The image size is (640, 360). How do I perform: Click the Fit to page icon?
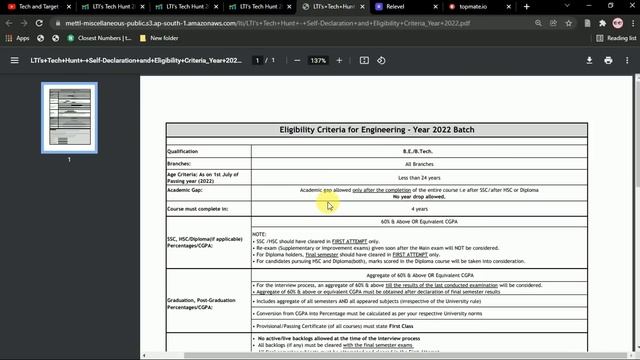pos(364,60)
